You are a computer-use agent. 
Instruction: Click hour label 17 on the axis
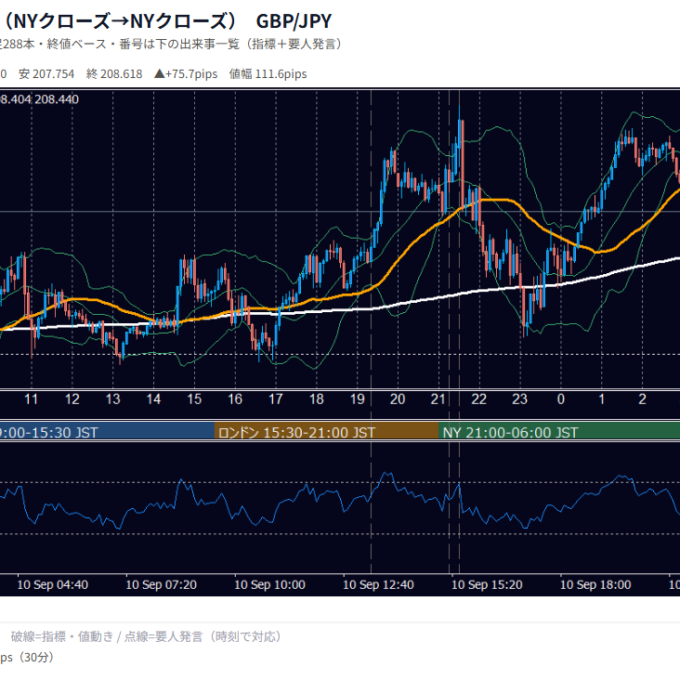pos(276,399)
